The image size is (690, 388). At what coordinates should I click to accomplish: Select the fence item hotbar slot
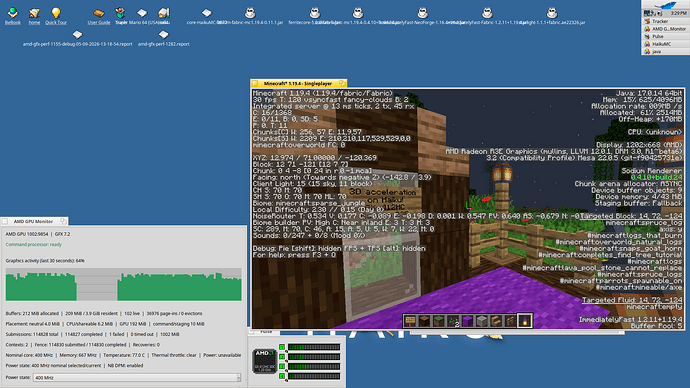(x=510, y=321)
